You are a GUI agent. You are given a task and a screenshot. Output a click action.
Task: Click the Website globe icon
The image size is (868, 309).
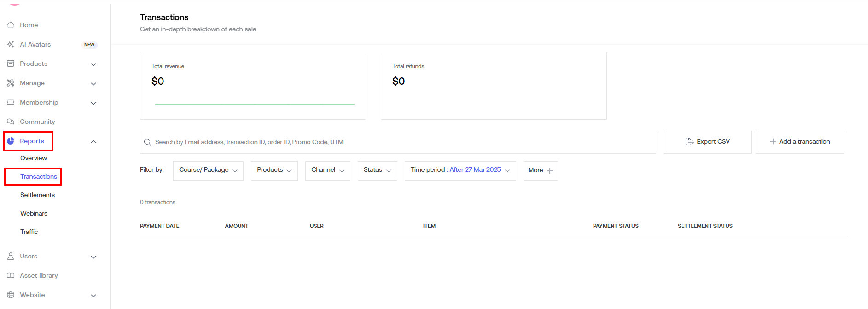[x=11, y=295]
